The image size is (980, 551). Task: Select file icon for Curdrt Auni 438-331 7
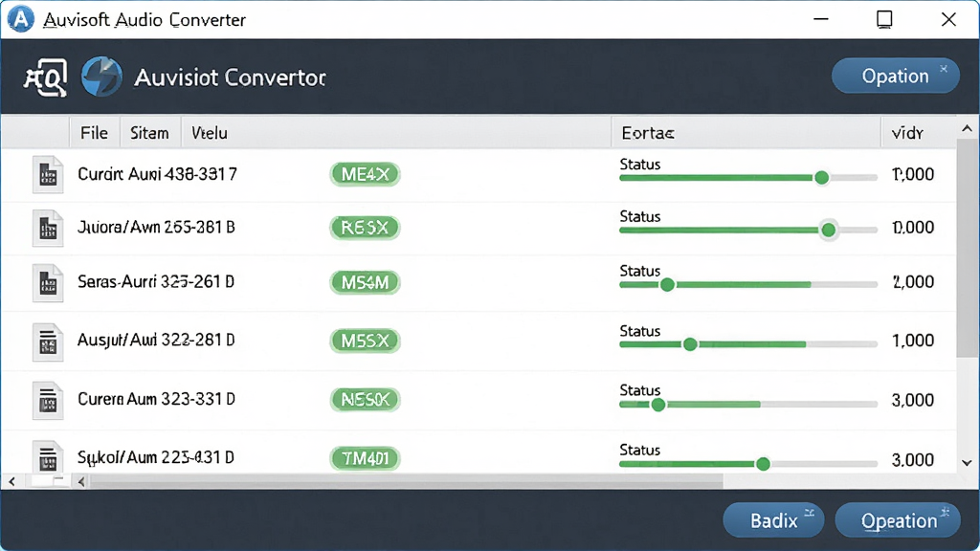pyautogui.click(x=48, y=174)
